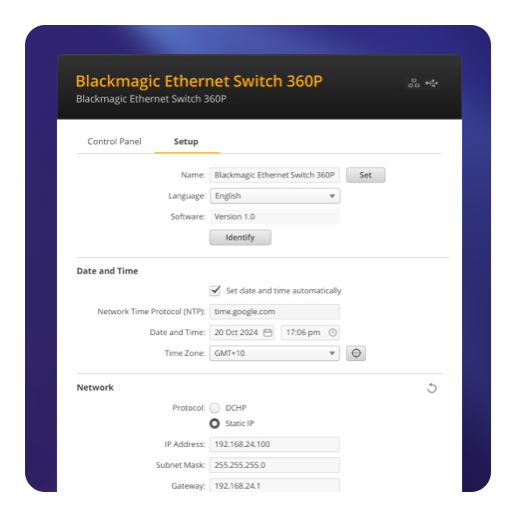Click the network connection icon in the header
Screen dimensions: 516x517
pyautogui.click(x=413, y=83)
